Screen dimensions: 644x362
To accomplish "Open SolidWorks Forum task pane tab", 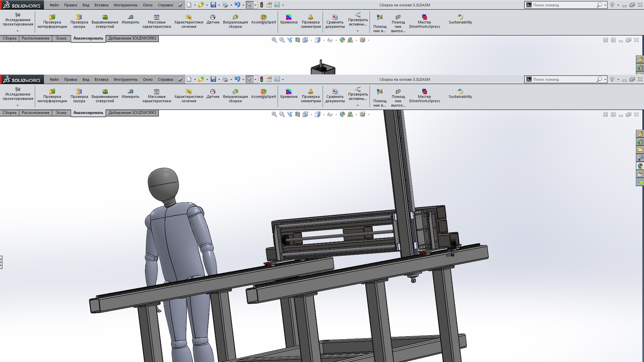I will pyautogui.click(x=640, y=182).
